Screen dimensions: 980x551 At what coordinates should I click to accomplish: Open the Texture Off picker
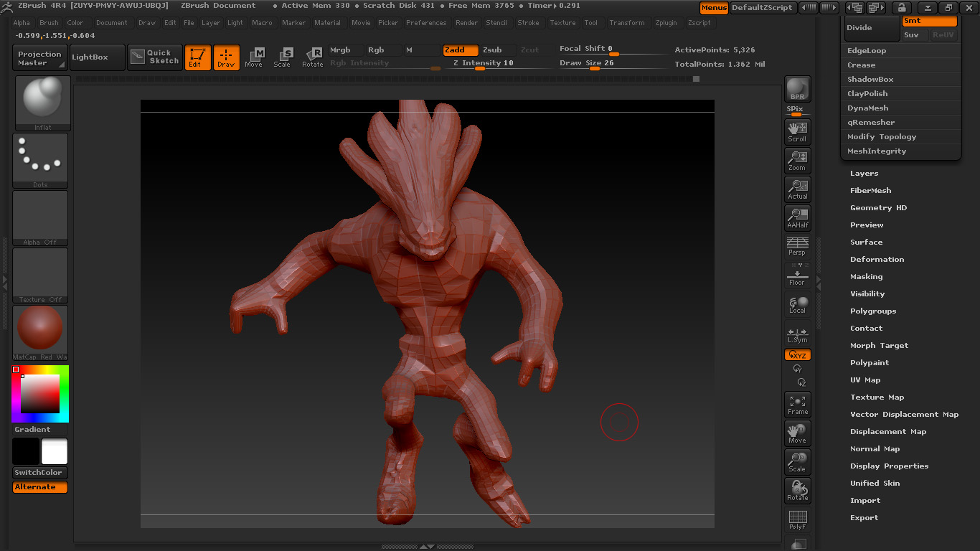40,275
